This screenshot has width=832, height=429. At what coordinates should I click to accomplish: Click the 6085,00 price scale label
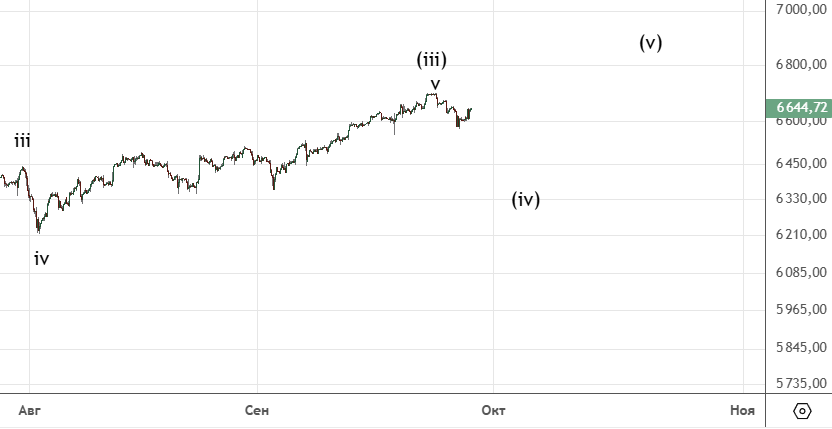[x=802, y=272]
